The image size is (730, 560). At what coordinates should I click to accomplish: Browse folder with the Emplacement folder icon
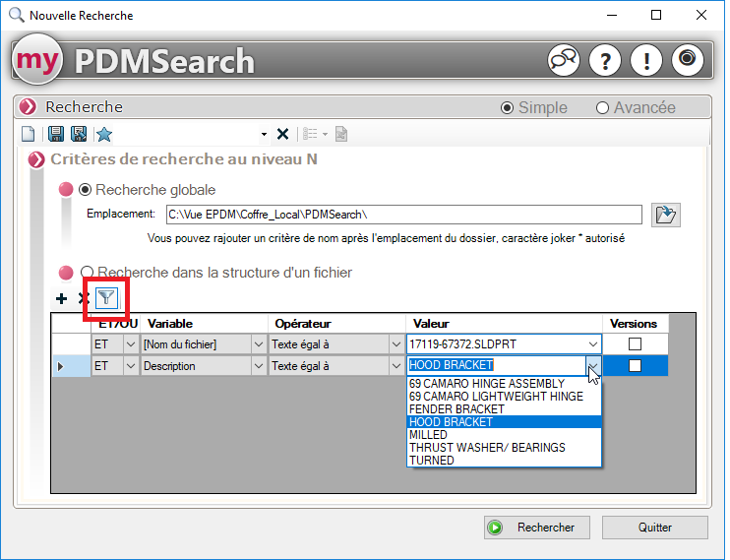666,214
